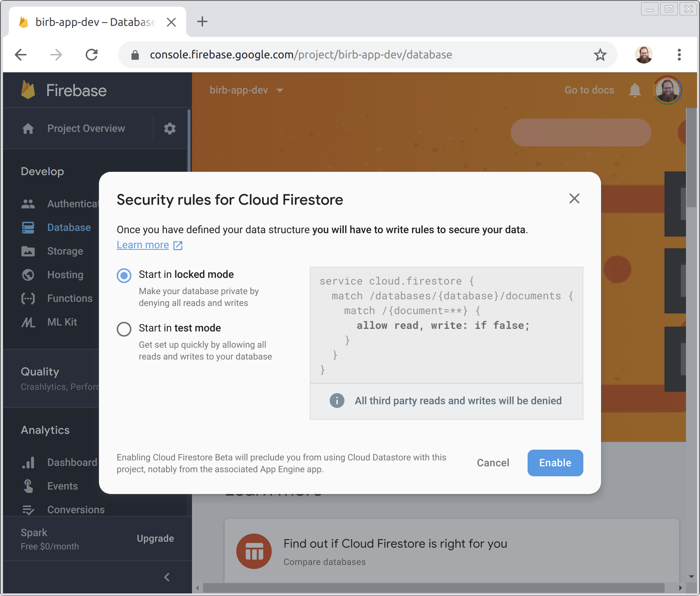The width and height of the screenshot is (700, 596).
Task: Open the Authentication section
Action: [x=28, y=204]
